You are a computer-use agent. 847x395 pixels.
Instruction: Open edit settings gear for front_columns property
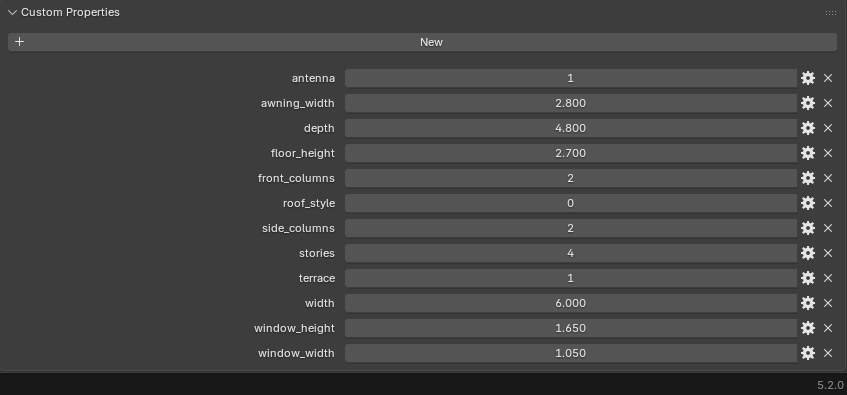(x=808, y=178)
